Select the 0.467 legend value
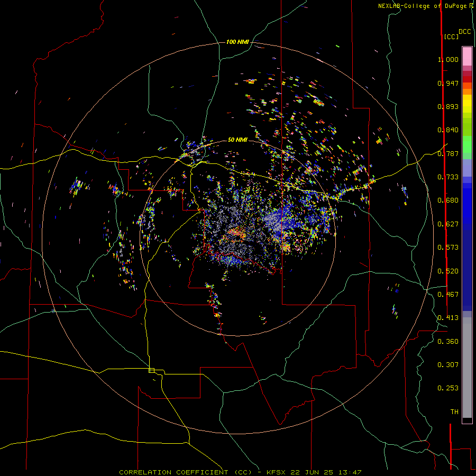 pos(448,294)
